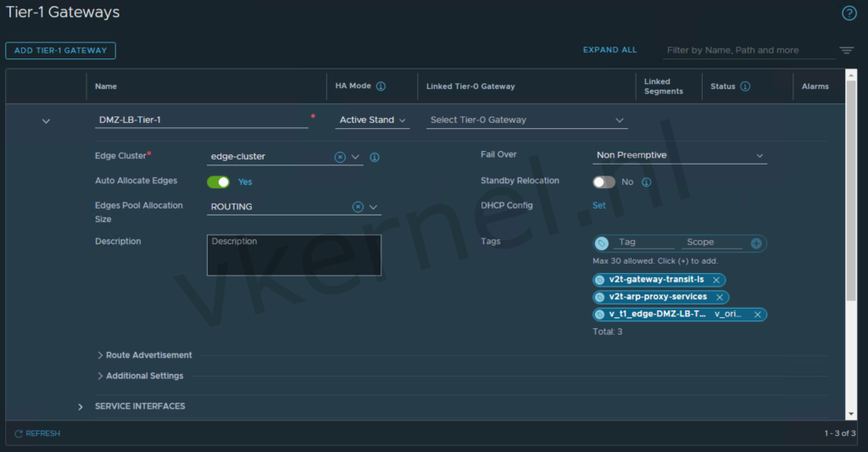Remove the v2t-gateway-transit-ls tag
The width and height of the screenshot is (868, 452).
point(716,280)
